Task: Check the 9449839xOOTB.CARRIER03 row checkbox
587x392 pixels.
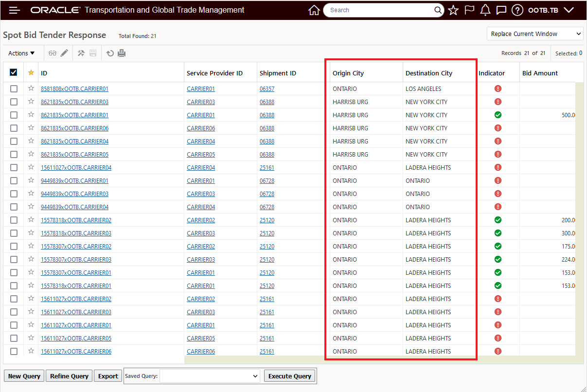Action: click(x=14, y=194)
